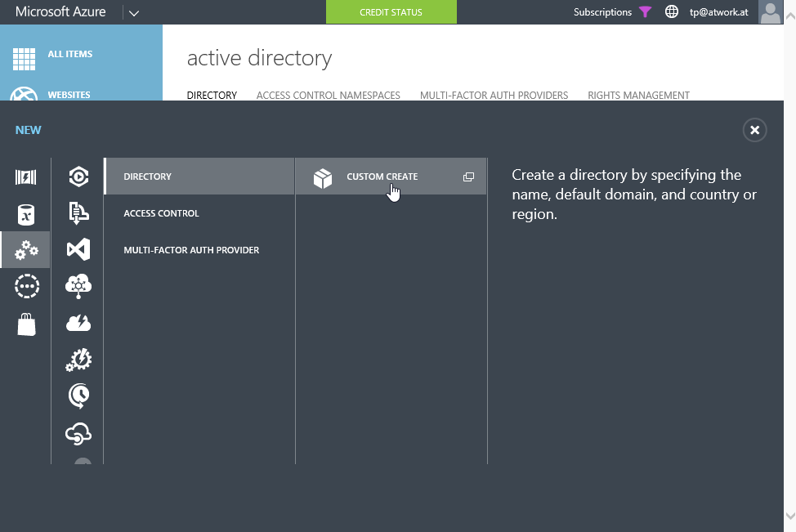Image resolution: width=796 pixels, height=532 pixels.
Task: Choose the Custom Create option
Action: (391, 177)
